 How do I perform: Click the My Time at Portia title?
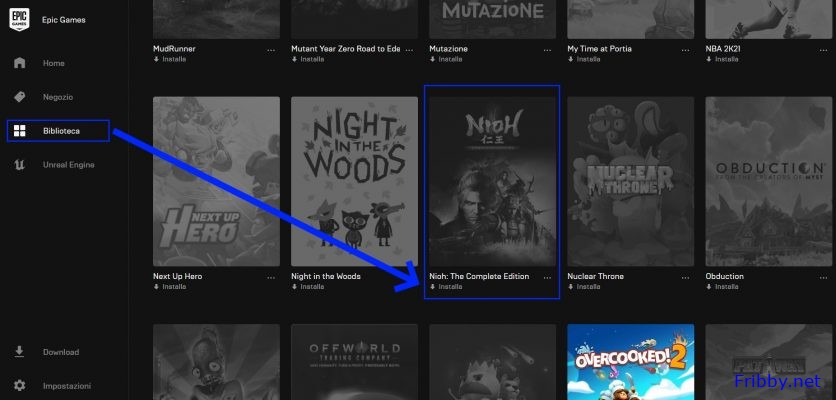(x=600, y=48)
